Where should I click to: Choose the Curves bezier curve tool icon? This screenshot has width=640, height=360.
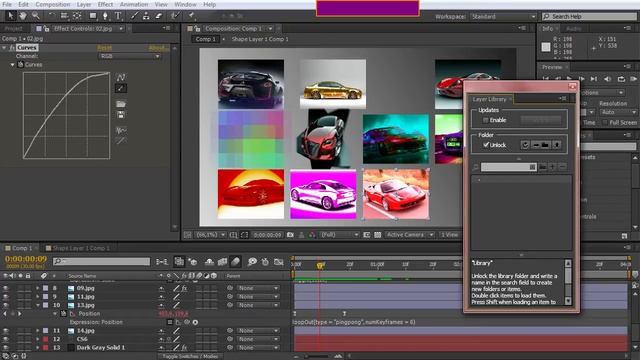point(121,77)
